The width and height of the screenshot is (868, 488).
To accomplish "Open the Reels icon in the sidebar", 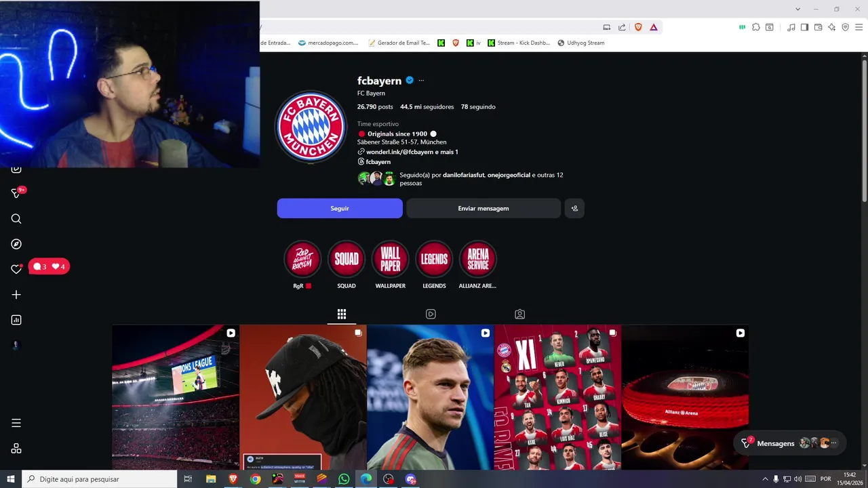I will click(x=16, y=169).
